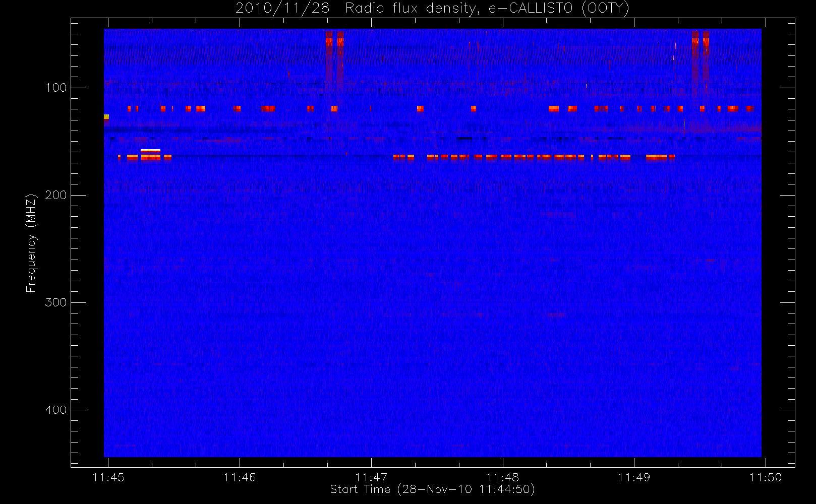Image resolution: width=816 pixels, height=504 pixels.
Task: Click the 400 MHz frequency tick label
Action: coord(56,410)
